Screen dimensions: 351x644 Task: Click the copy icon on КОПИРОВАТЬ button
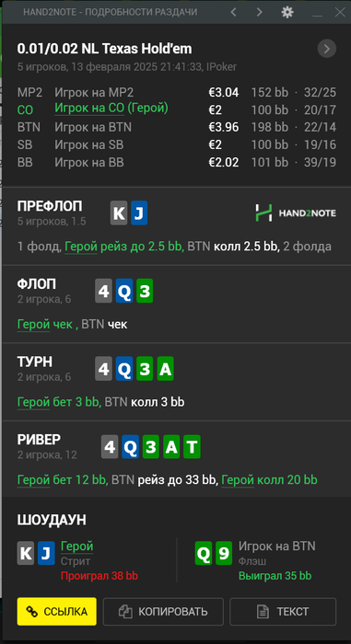coord(124,612)
